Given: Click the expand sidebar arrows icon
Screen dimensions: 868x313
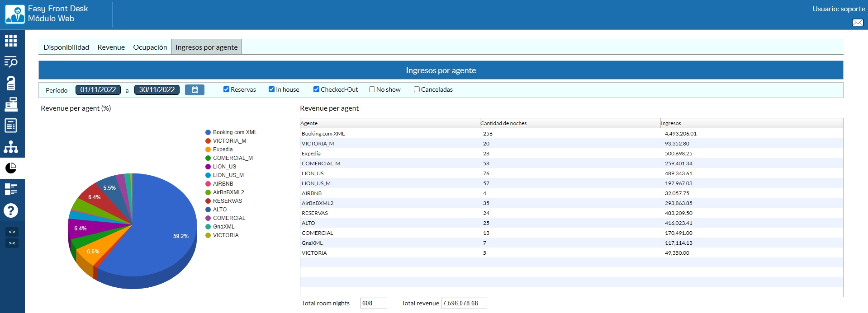Looking at the screenshot, I should tap(12, 232).
